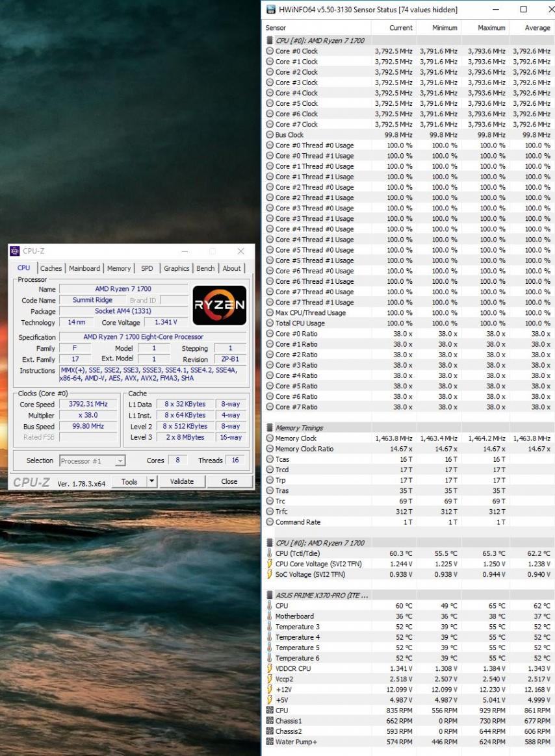Click the CPU-Z window title icon
This screenshot has width=555, height=756.
tap(15, 251)
